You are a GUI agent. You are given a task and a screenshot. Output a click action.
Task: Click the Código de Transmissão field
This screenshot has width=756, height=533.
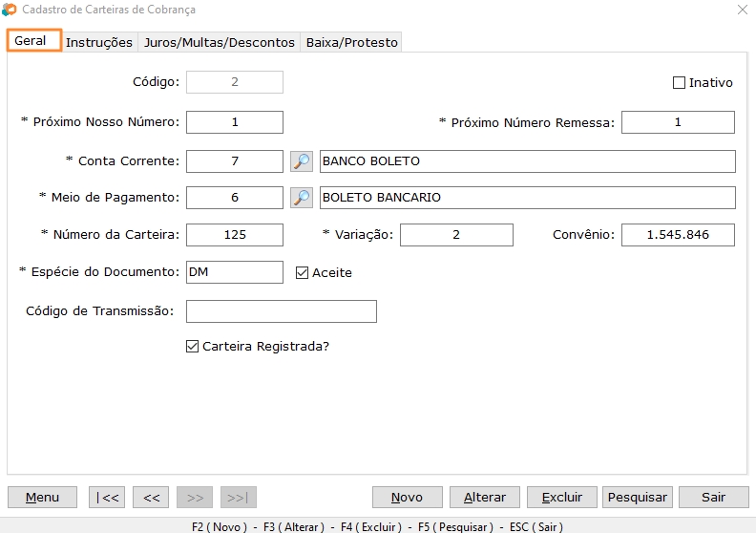point(281,311)
